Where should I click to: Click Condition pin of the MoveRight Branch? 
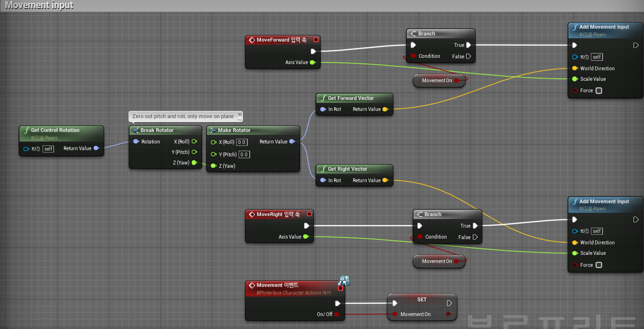(x=420, y=237)
